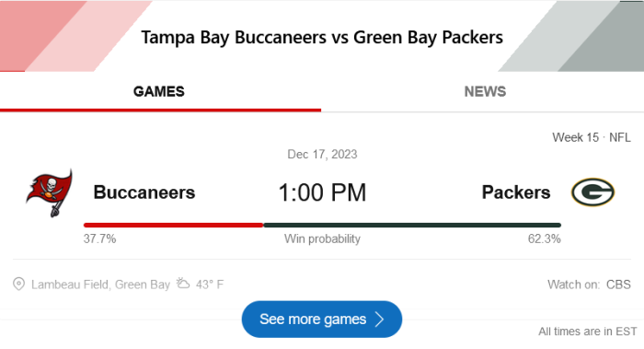Screen dimensions: 644x349
Task: Click the 62.3% Packers win percentage
Action: point(545,238)
